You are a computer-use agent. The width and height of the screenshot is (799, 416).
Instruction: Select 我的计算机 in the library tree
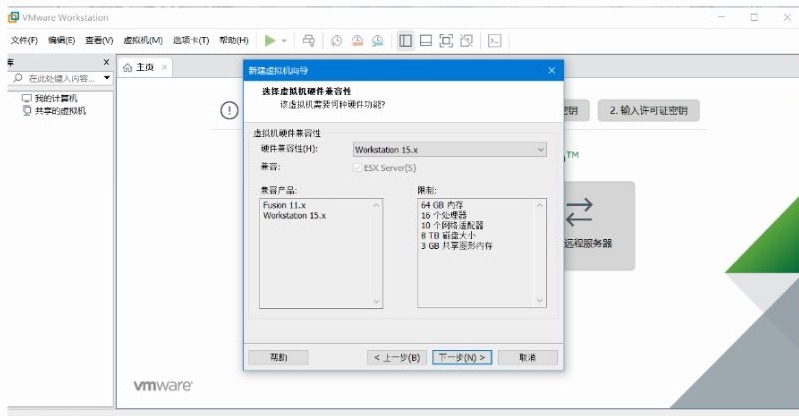tap(50, 98)
